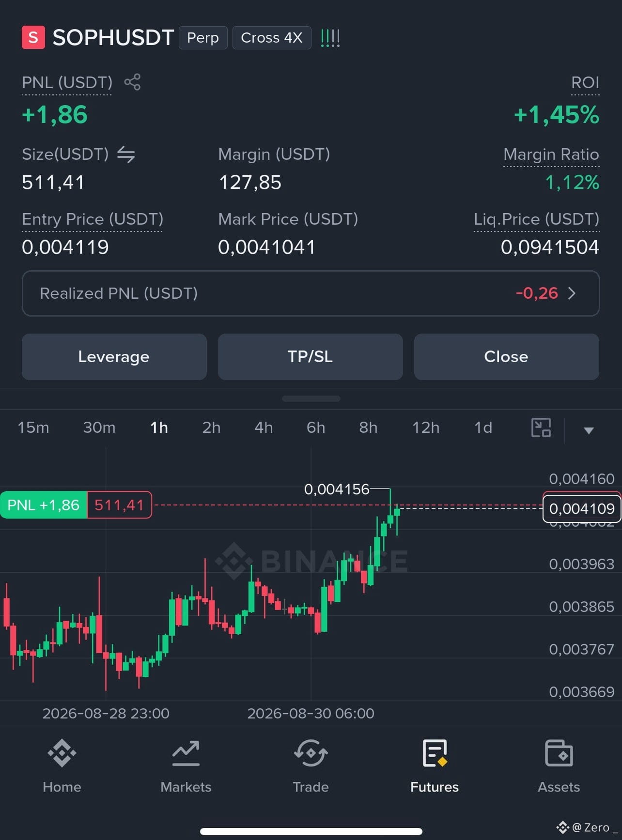Image resolution: width=622 pixels, height=840 pixels.
Task: Tap the 1,12% margin ratio value
Action: 572,183
